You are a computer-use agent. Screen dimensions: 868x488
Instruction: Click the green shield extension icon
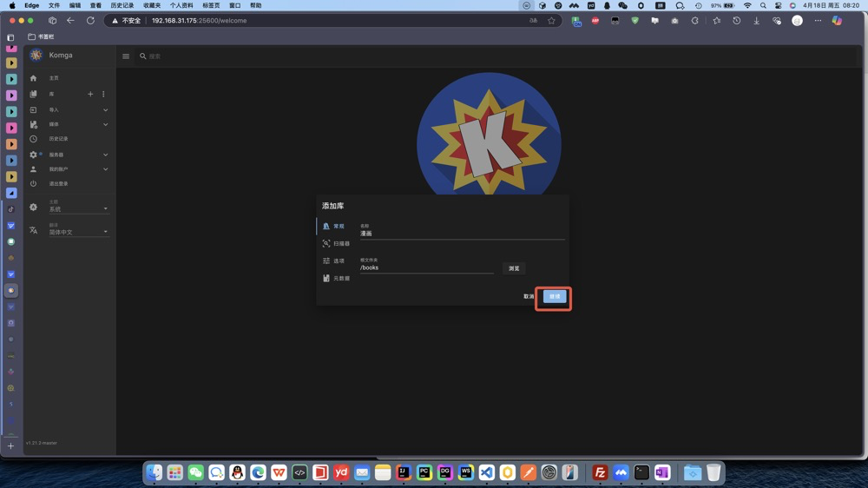[635, 21]
